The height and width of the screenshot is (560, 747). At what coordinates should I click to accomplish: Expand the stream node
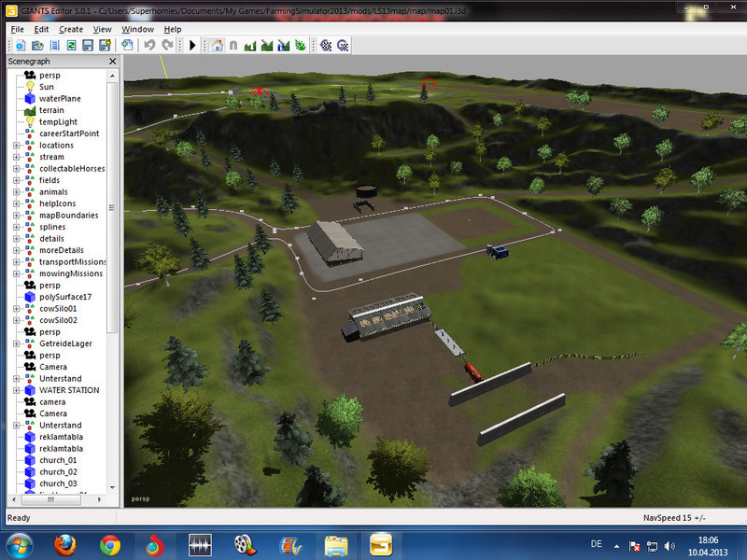16,157
